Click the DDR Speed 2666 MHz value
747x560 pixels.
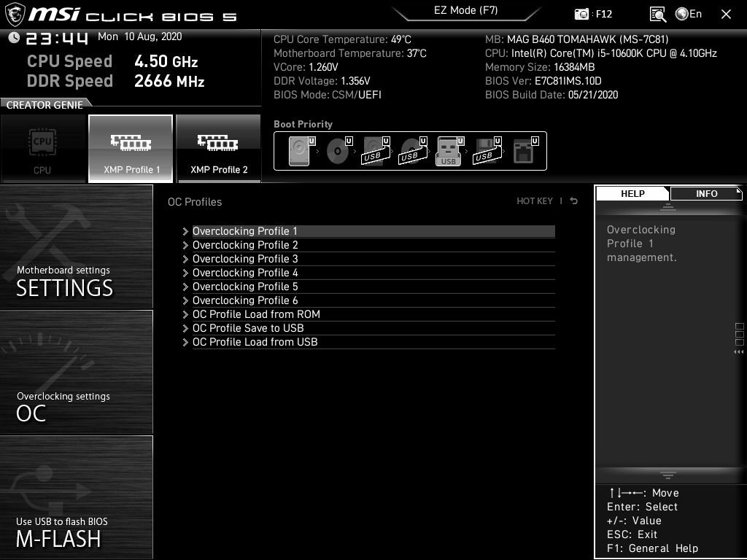pos(169,81)
